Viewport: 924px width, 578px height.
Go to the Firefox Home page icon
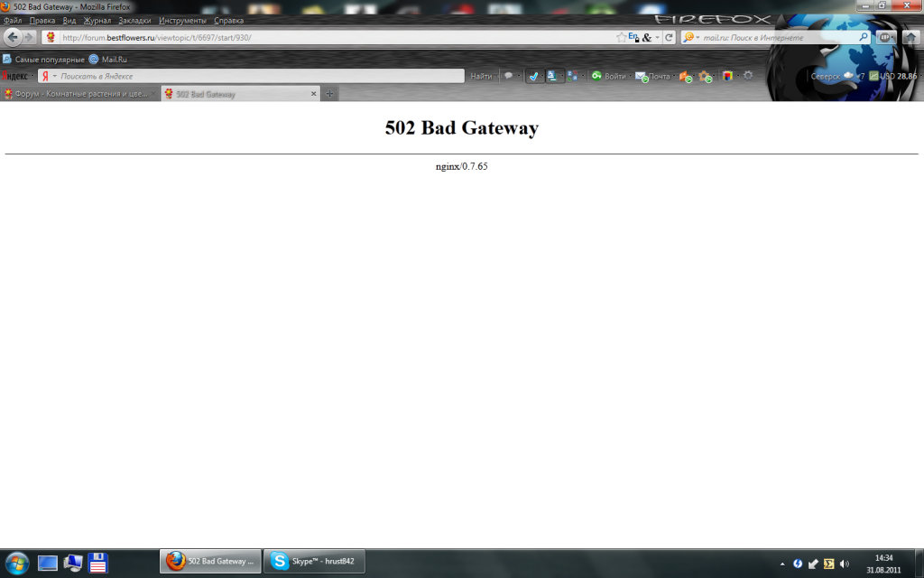[910, 37]
